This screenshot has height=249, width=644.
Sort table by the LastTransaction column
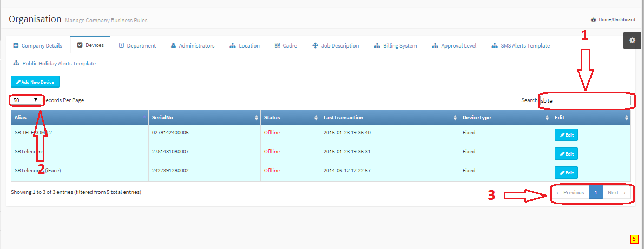(387, 118)
